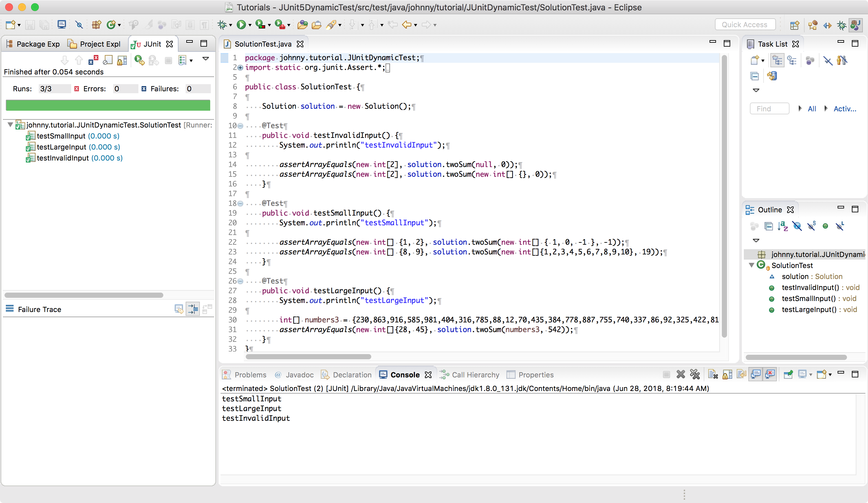This screenshot has width=868, height=503.
Task: Click the green Run button in the toolbar
Action: (x=242, y=25)
